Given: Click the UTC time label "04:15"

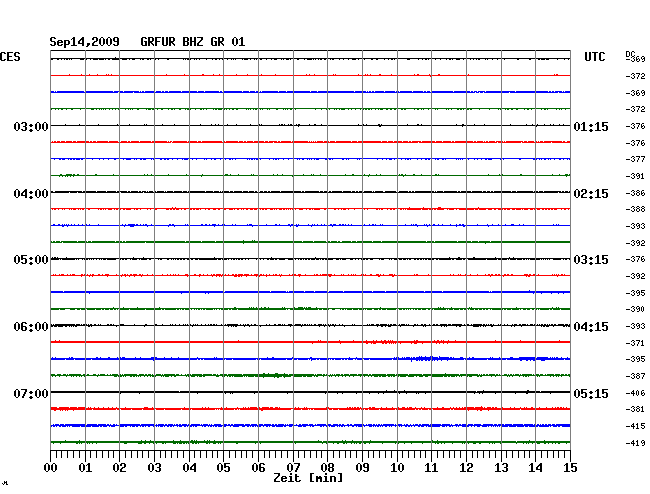Looking at the screenshot, I should point(591,327).
